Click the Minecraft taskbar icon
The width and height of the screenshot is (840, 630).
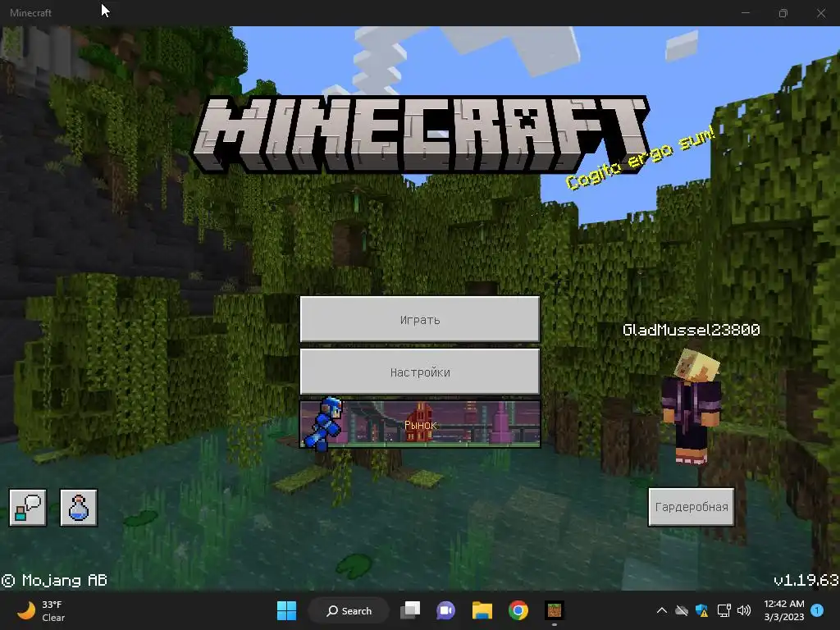click(555, 610)
